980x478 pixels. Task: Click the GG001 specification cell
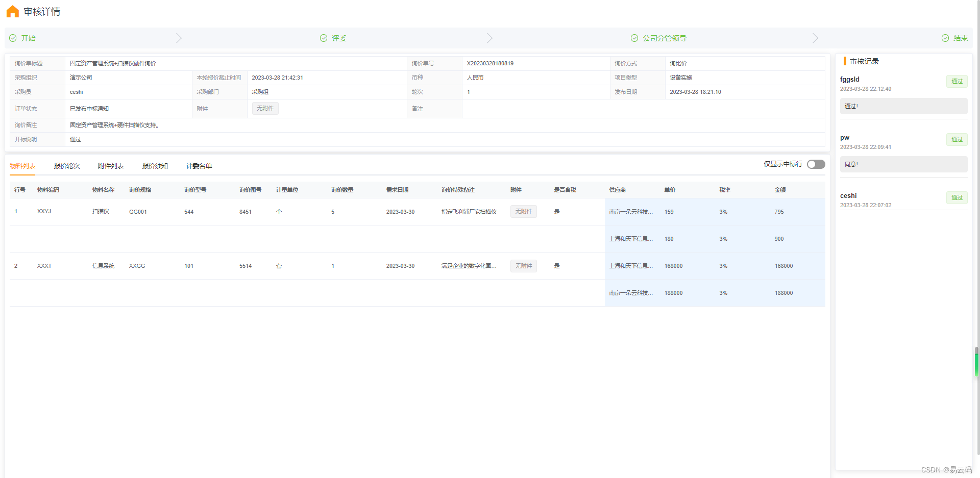pos(138,212)
